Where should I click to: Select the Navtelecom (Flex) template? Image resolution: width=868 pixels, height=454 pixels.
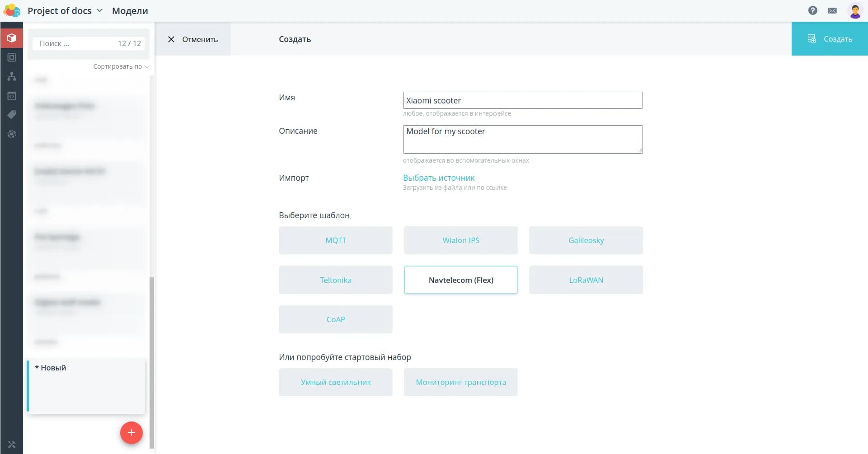click(460, 280)
